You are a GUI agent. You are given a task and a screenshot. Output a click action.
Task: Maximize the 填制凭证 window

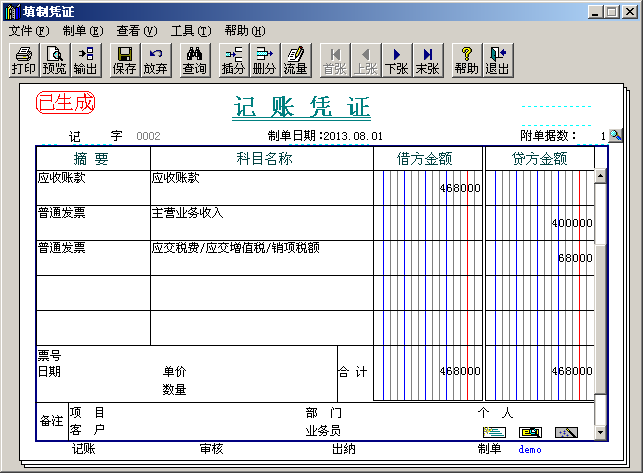[x=611, y=11]
